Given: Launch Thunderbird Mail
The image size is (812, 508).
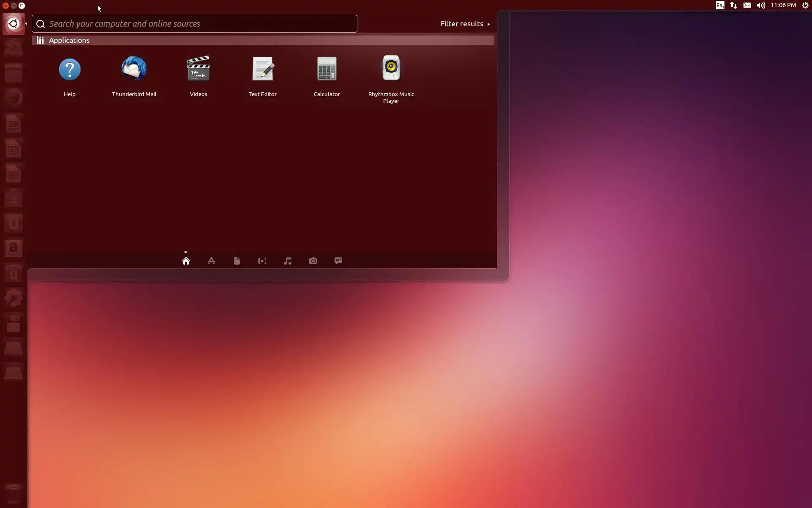Looking at the screenshot, I should [134, 69].
